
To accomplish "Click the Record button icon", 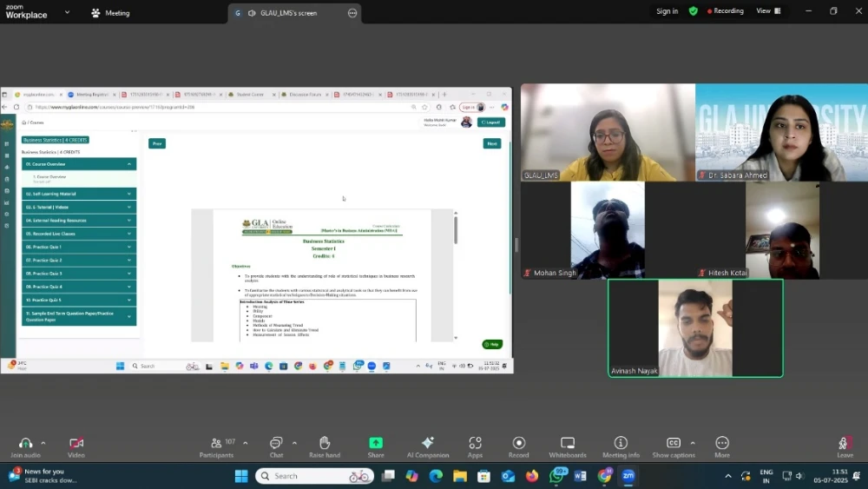I will click(x=519, y=443).
